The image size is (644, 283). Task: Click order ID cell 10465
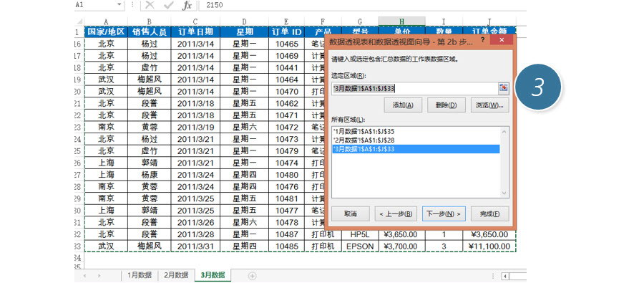point(286,44)
